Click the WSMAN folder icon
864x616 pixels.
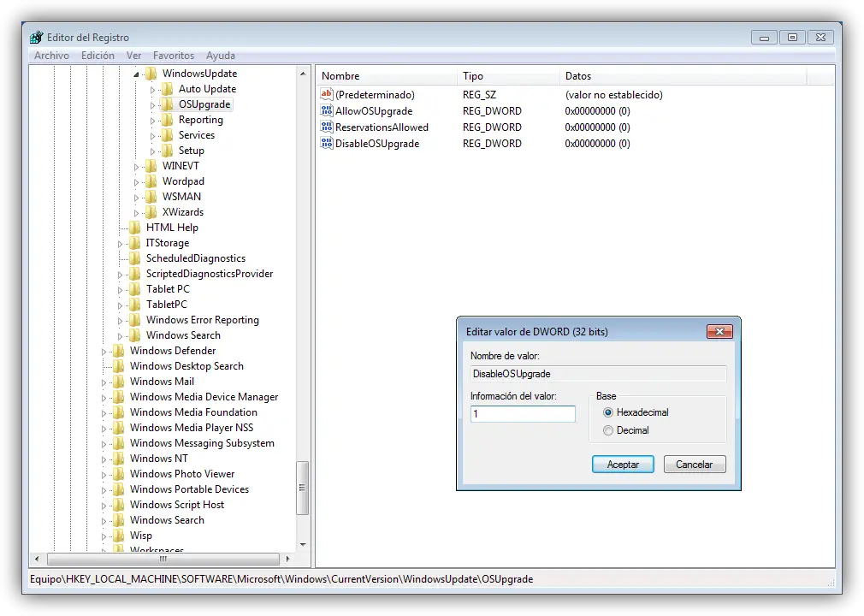[x=151, y=197]
